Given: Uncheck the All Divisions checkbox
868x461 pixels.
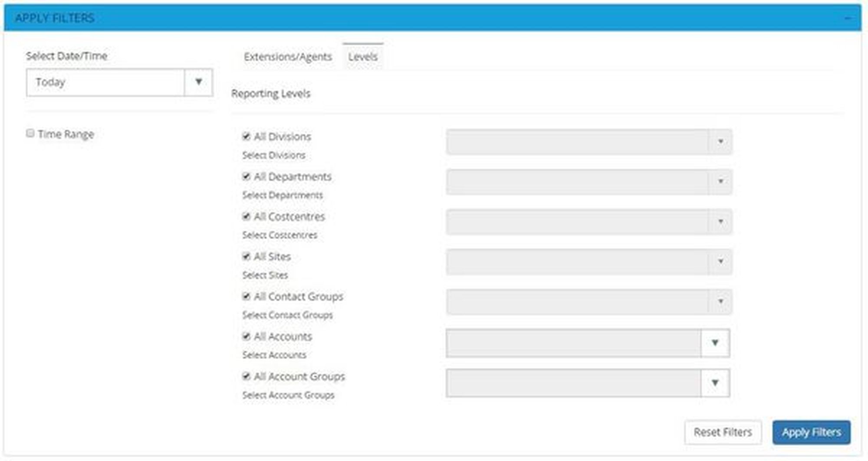Looking at the screenshot, I should point(247,137).
